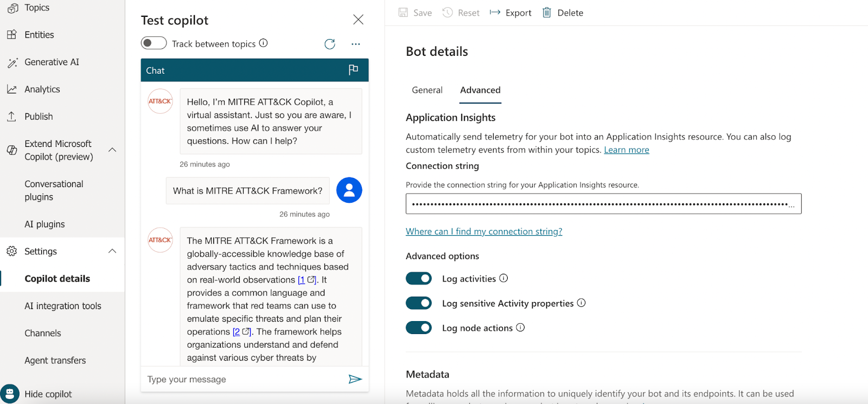Select the Advanced tab
Viewport: 868px width, 404px height.
[x=480, y=90]
